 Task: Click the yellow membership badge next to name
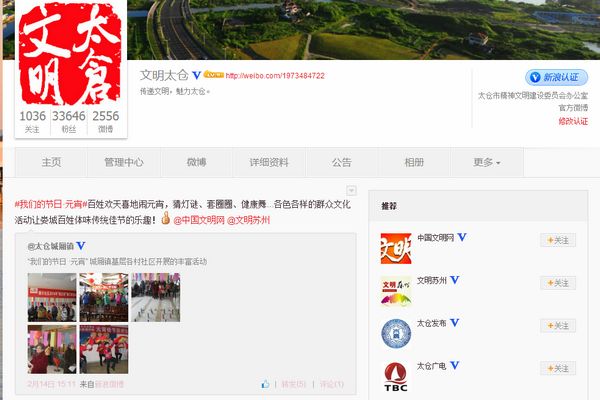[x=214, y=75]
